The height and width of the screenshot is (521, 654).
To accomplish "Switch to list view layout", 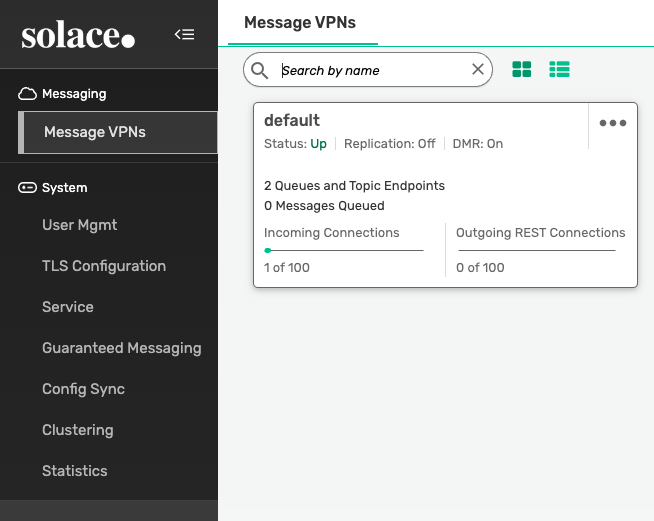I will [x=559, y=70].
